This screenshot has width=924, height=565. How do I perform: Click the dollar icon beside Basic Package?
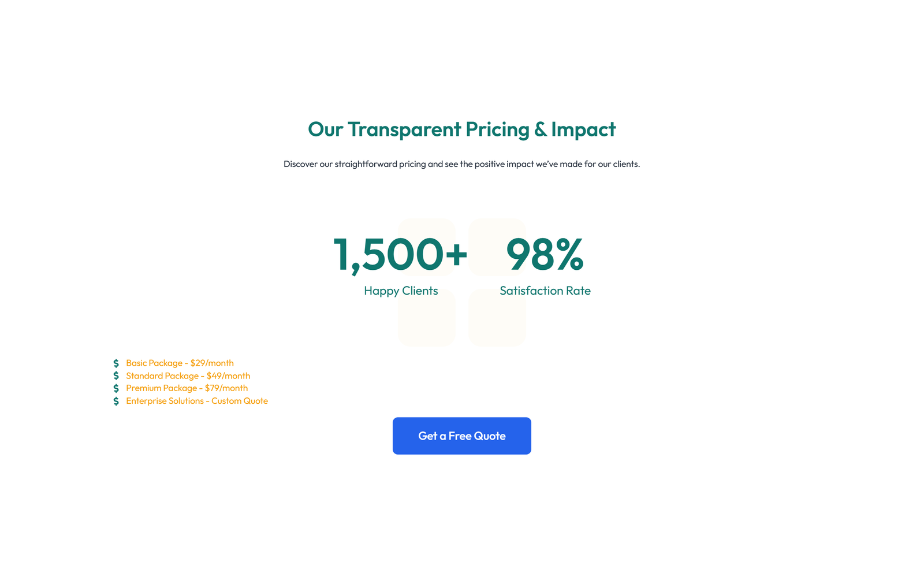tap(116, 363)
